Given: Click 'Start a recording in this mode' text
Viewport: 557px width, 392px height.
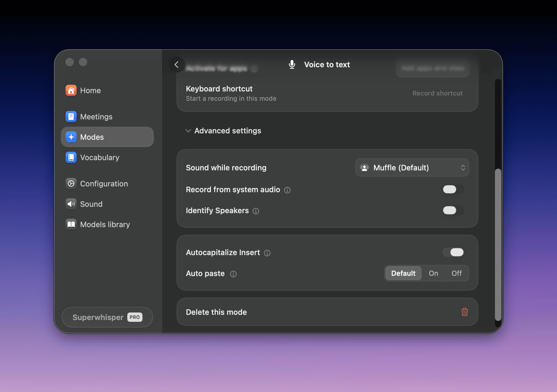Looking at the screenshot, I should tap(231, 98).
